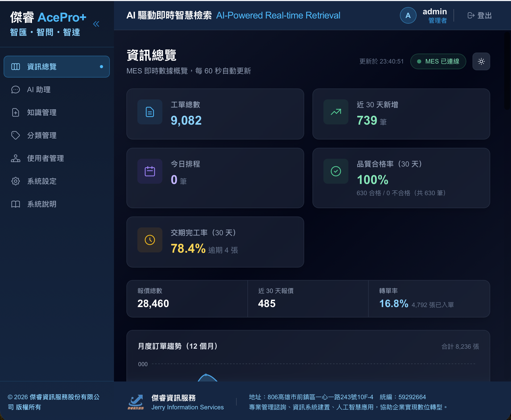The height and width of the screenshot is (420, 511).
Task: Click the 今日排程 calendar icon
Action: pyautogui.click(x=150, y=171)
